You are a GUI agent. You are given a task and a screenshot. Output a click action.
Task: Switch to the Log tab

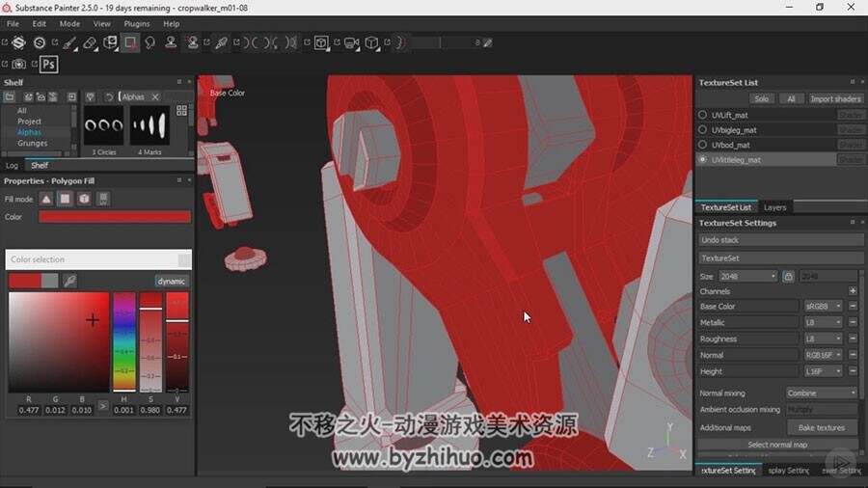[x=12, y=166]
